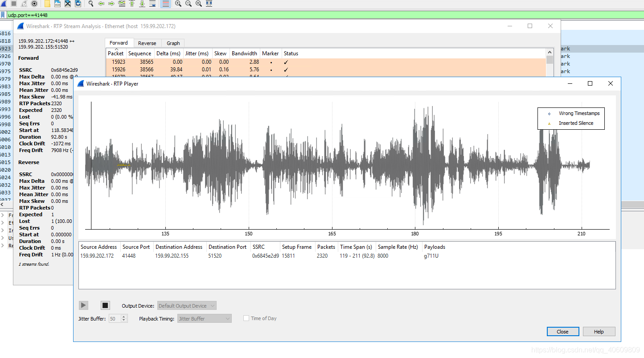Viewport: 644px width, 358px height.
Task: Expand the packet detail row starting with Re
Action: click(3, 246)
